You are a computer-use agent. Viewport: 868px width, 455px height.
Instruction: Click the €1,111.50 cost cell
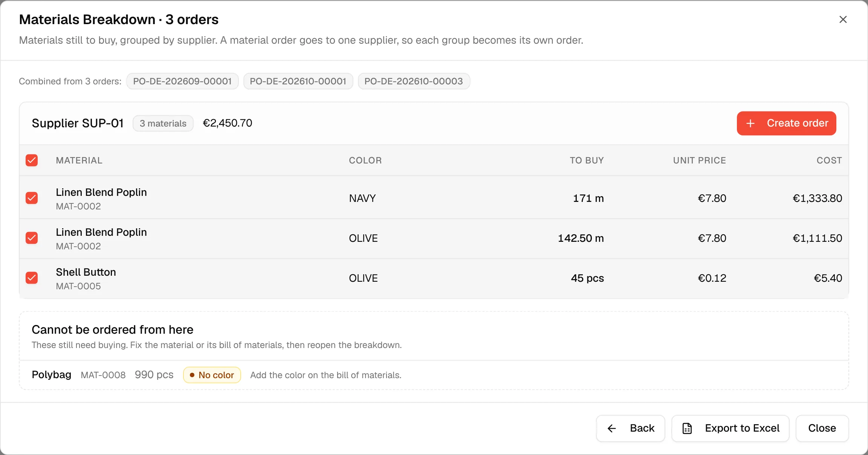[818, 238]
